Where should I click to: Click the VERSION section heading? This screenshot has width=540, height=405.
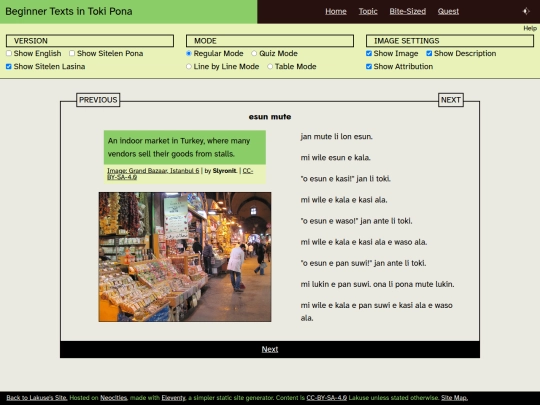[x=90, y=41]
